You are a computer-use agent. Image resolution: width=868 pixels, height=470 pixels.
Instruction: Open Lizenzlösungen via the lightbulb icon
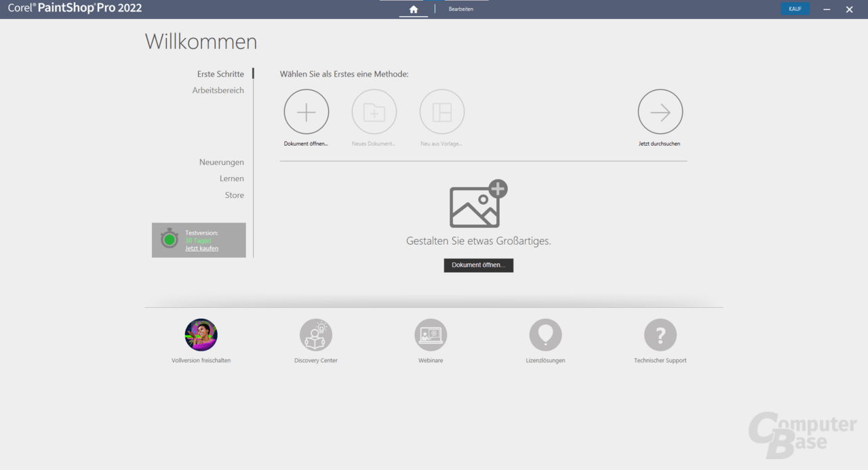coord(545,334)
